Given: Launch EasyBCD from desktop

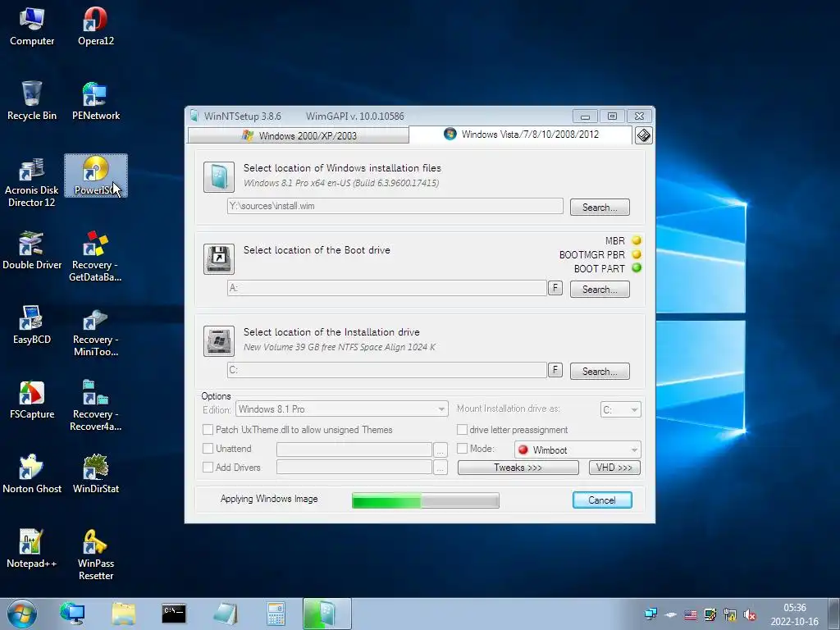Looking at the screenshot, I should point(32,325).
